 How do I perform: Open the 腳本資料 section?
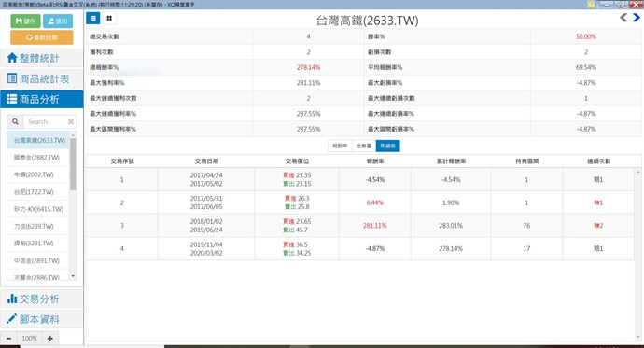(x=41, y=319)
